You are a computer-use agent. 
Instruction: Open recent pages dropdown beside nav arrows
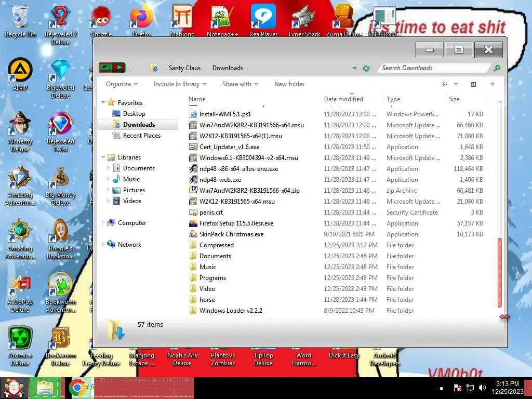[x=131, y=68]
